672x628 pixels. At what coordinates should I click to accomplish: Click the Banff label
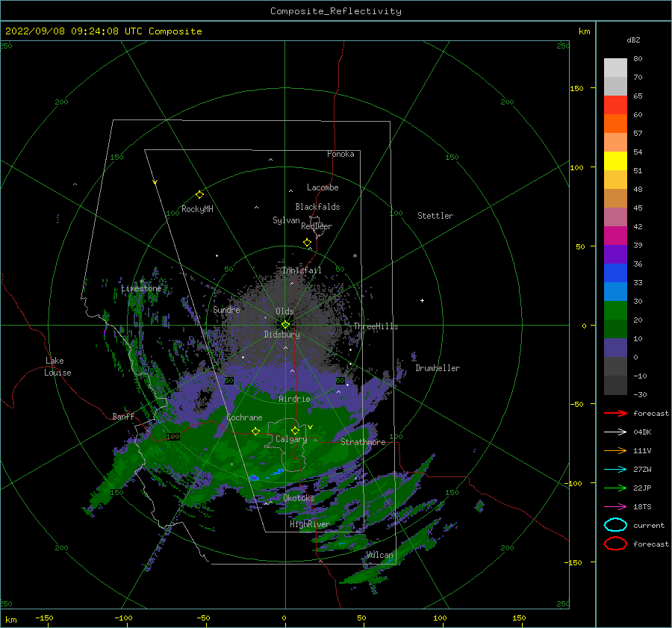tap(123, 417)
